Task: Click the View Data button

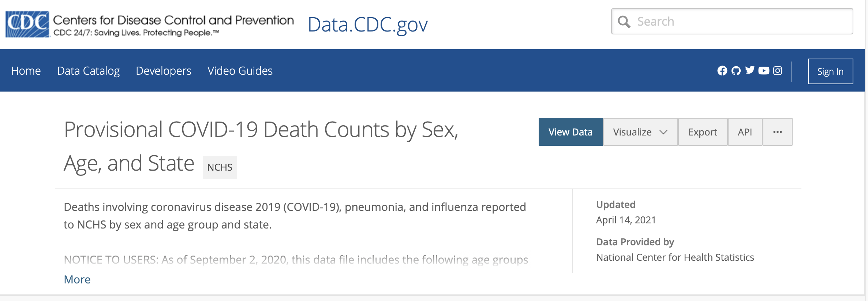Action: point(570,132)
